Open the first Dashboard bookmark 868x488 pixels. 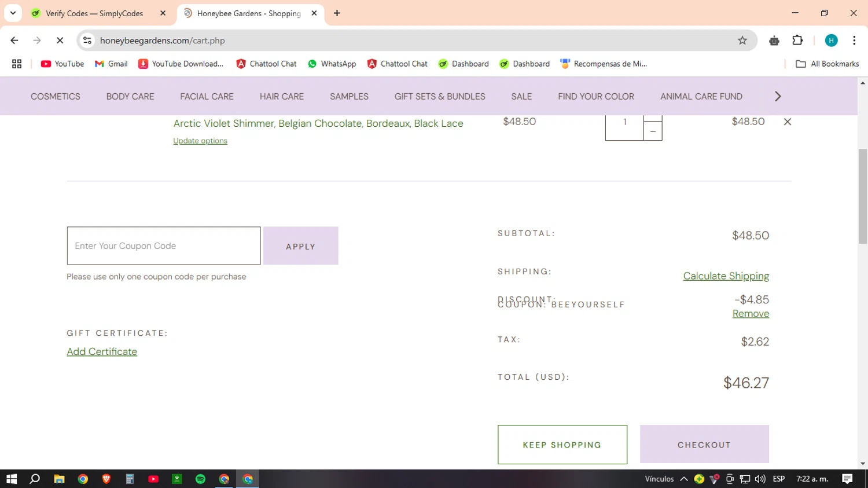point(464,64)
